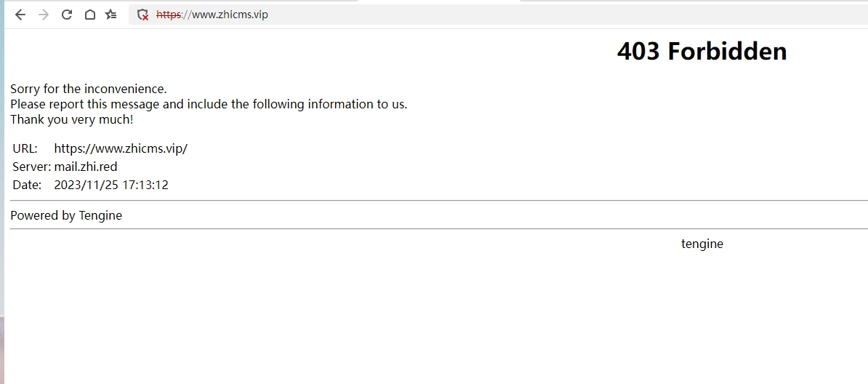The image size is (868, 384).
Task: Open the browser home page icon
Action: (89, 15)
